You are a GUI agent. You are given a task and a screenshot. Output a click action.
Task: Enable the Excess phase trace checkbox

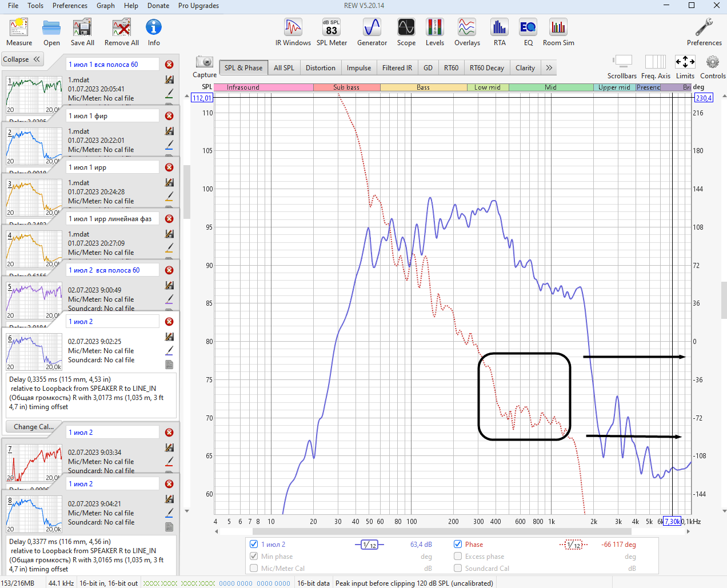[458, 556]
